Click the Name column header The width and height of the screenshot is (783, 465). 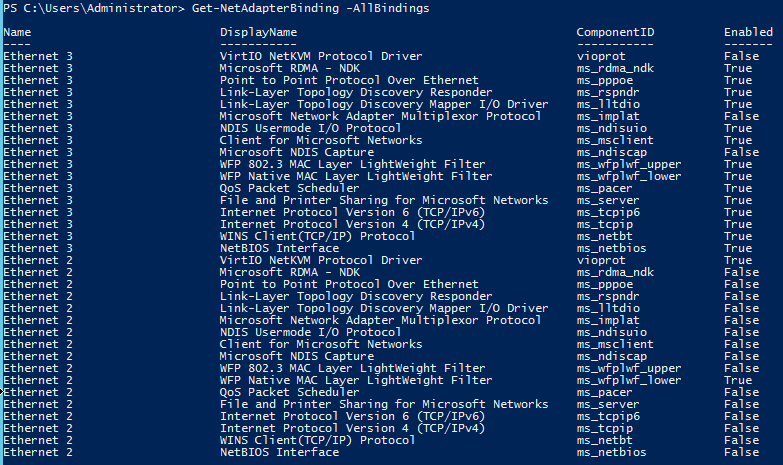click(17, 33)
